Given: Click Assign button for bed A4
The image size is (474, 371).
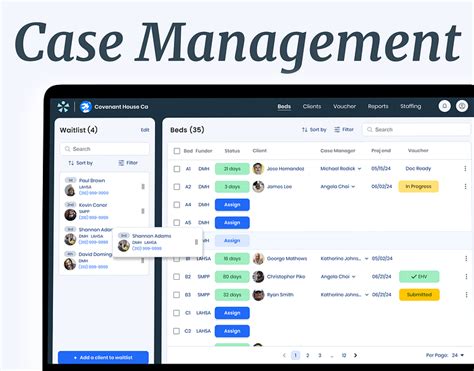Looking at the screenshot, I should (232, 205).
